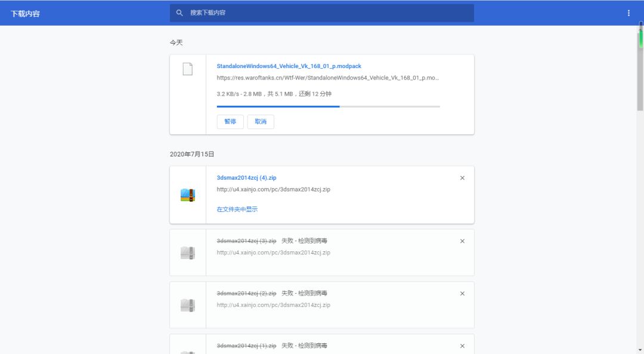Pause the modpack download
This screenshot has height=354, width=644.
(230, 122)
